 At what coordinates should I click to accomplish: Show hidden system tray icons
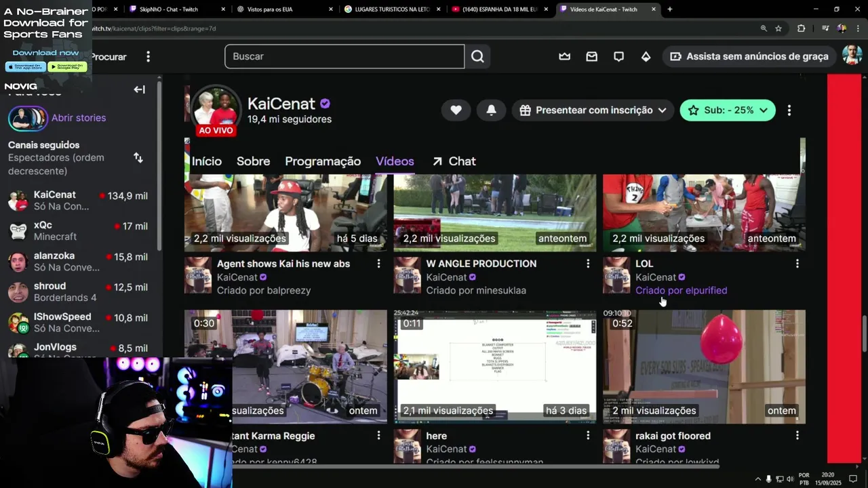(x=758, y=479)
